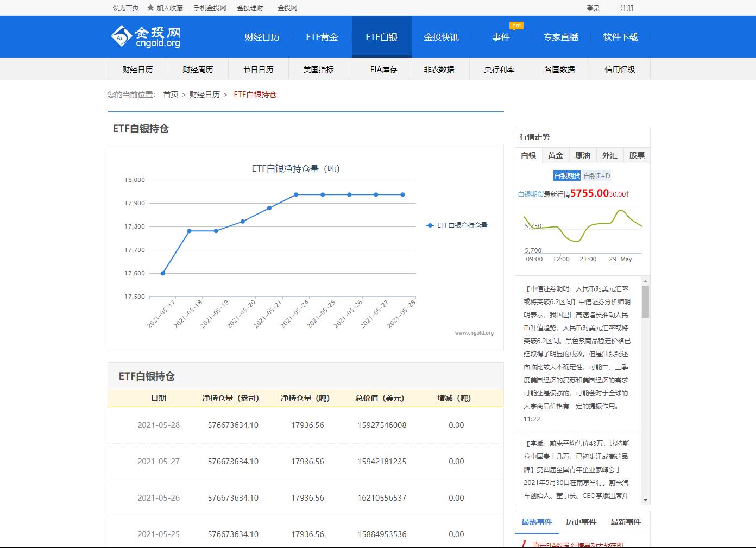Click the red icon next to 直击EIA数据
The width and height of the screenshot is (756, 548).
coord(523,544)
